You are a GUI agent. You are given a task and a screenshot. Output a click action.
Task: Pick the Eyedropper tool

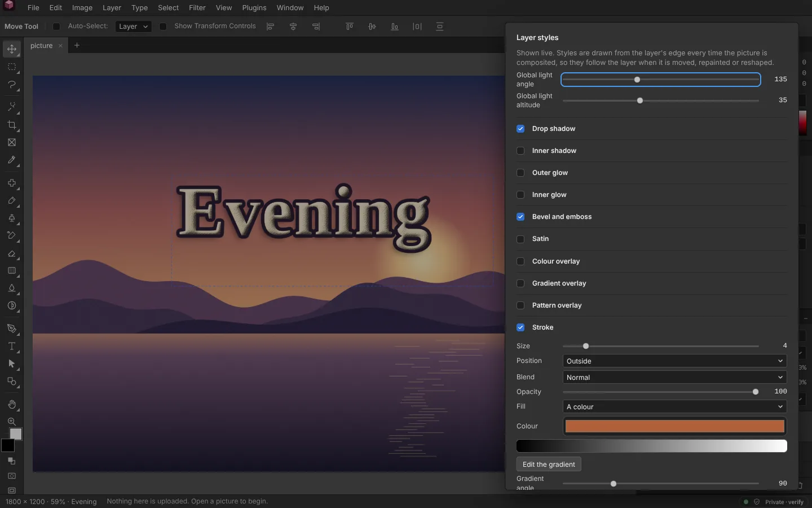[12, 160]
